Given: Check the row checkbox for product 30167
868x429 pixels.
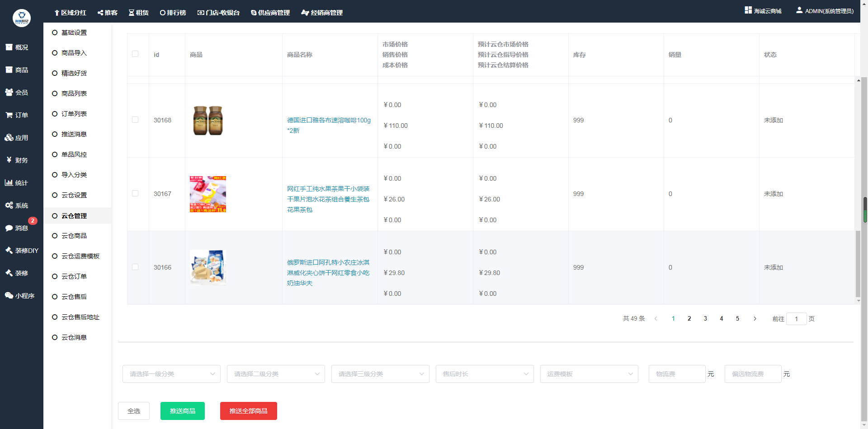Looking at the screenshot, I should 135,193.
